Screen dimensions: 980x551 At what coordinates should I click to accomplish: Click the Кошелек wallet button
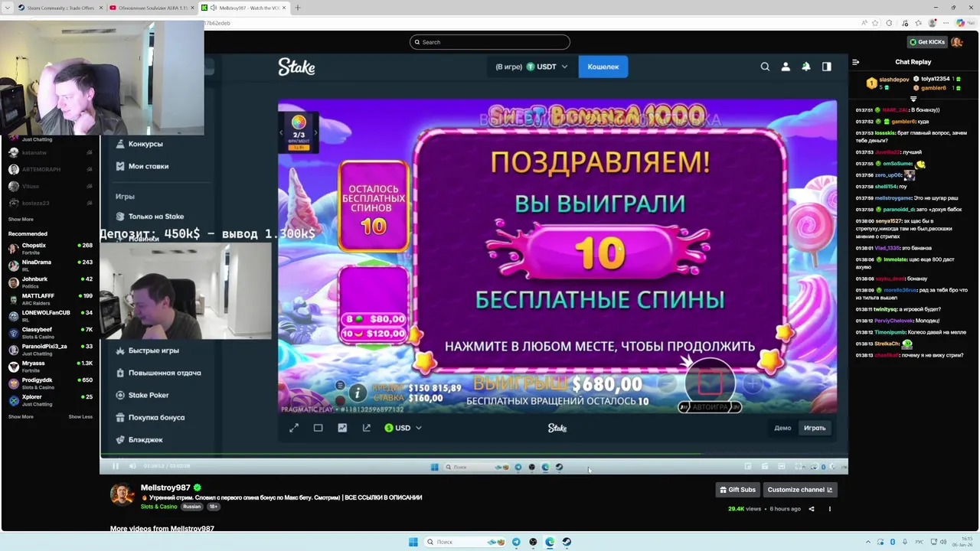603,67
